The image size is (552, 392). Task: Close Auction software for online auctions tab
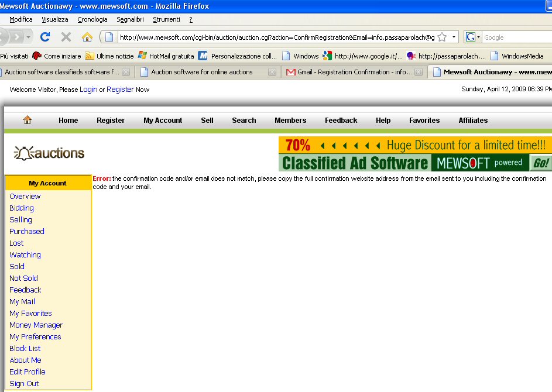(x=272, y=72)
